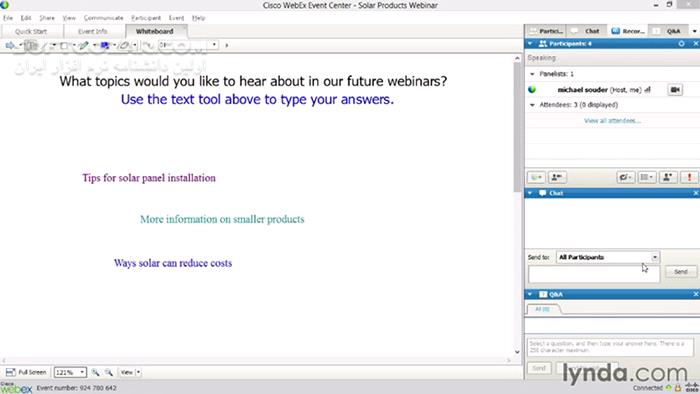Collapse the Q&A panel header

pos(530,294)
